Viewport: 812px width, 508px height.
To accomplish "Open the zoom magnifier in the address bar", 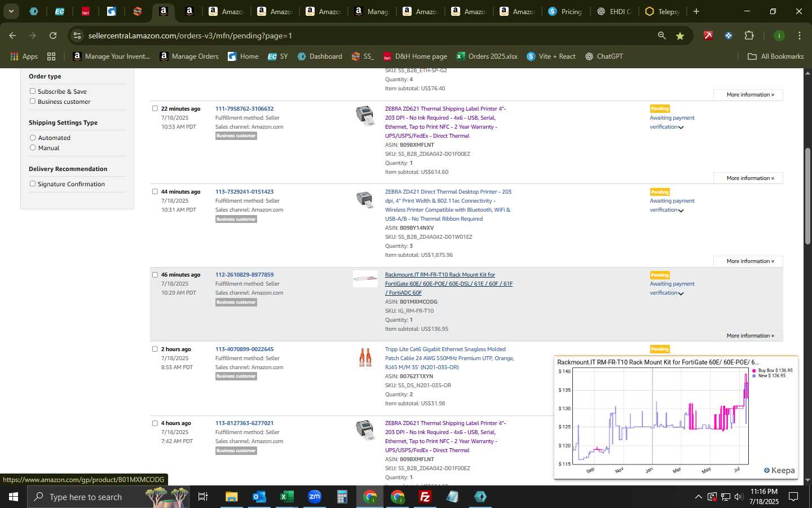I will click(661, 36).
